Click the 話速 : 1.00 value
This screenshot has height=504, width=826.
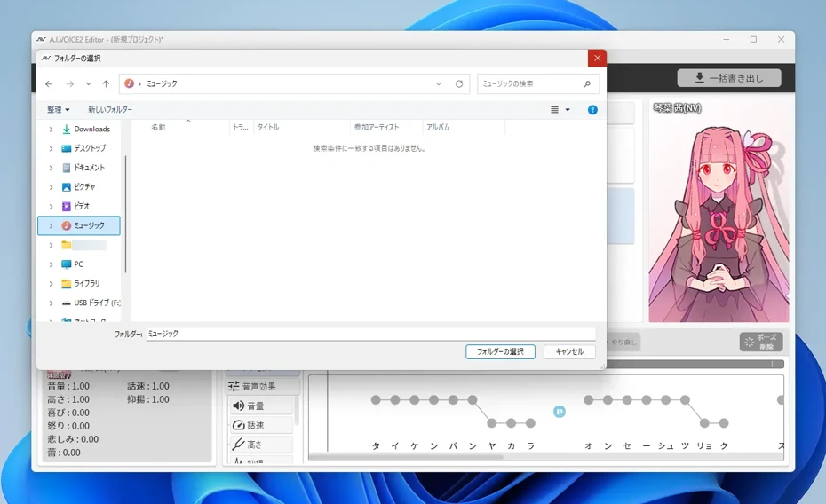[x=148, y=386]
